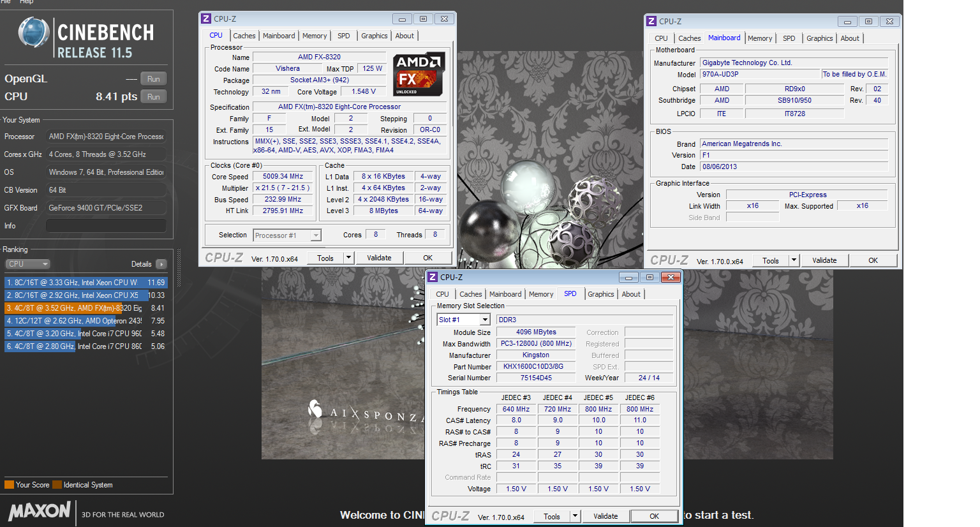Open SPD tab in right CPU-Z window
980x527 pixels.
(x=789, y=38)
